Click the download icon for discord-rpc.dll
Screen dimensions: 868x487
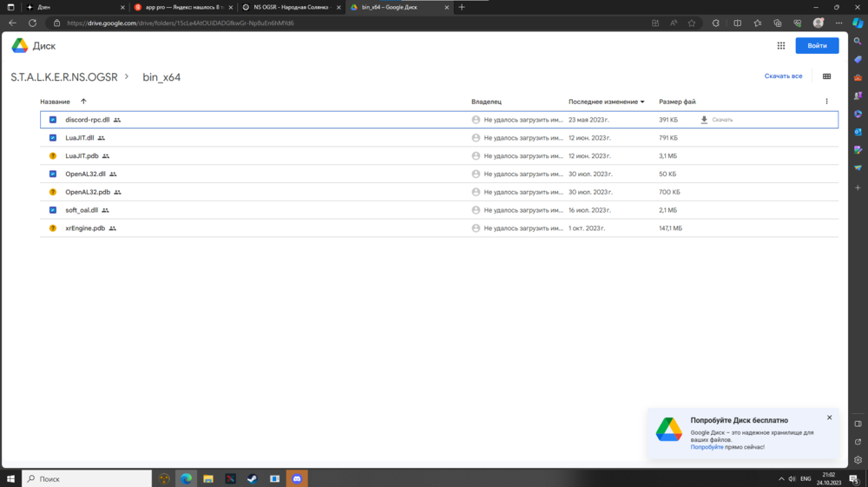pyautogui.click(x=704, y=120)
